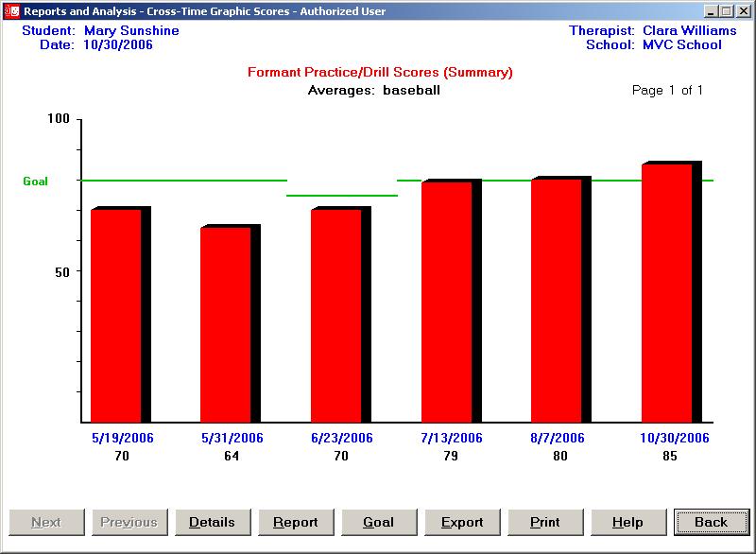Image resolution: width=756 pixels, height=554 pixels.
Task: Close the Reports and Analysis window
Action: click(x=744, y=11)
